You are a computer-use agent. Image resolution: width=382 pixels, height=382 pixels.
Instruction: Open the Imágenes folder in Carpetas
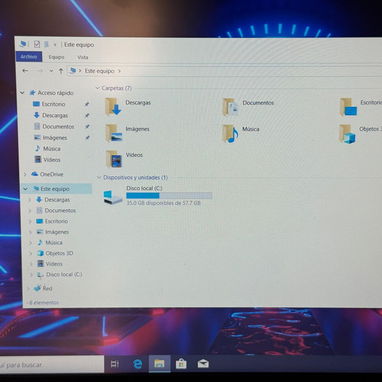coord(127,132)
